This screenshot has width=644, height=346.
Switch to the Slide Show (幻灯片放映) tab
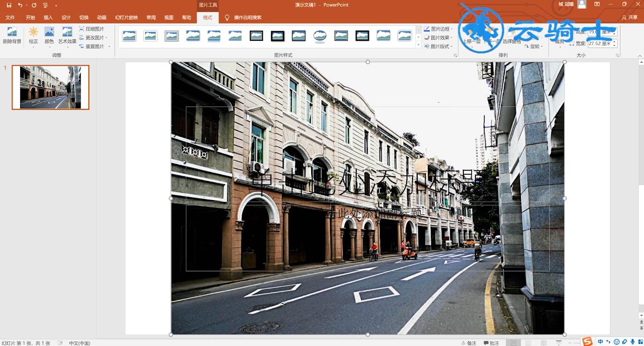[x=126, y=17]
